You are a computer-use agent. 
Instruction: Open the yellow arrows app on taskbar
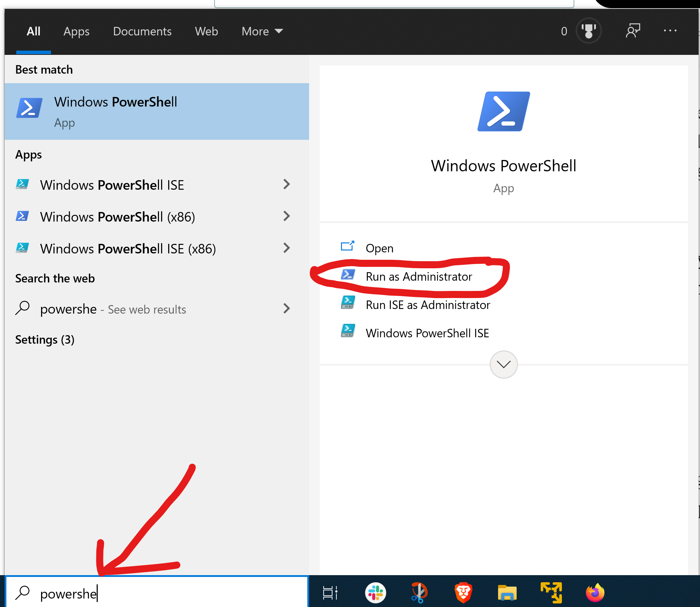point(551,592)
